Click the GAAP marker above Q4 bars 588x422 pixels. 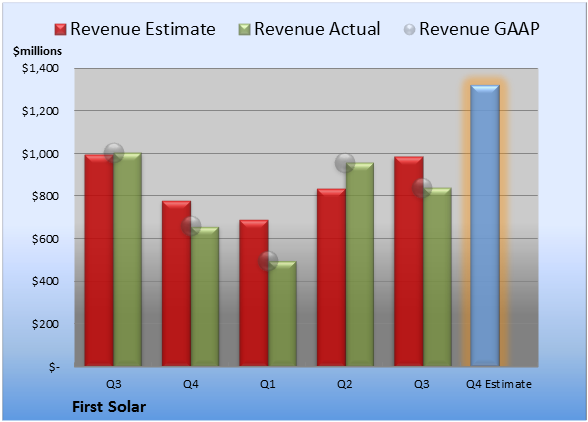191,226
